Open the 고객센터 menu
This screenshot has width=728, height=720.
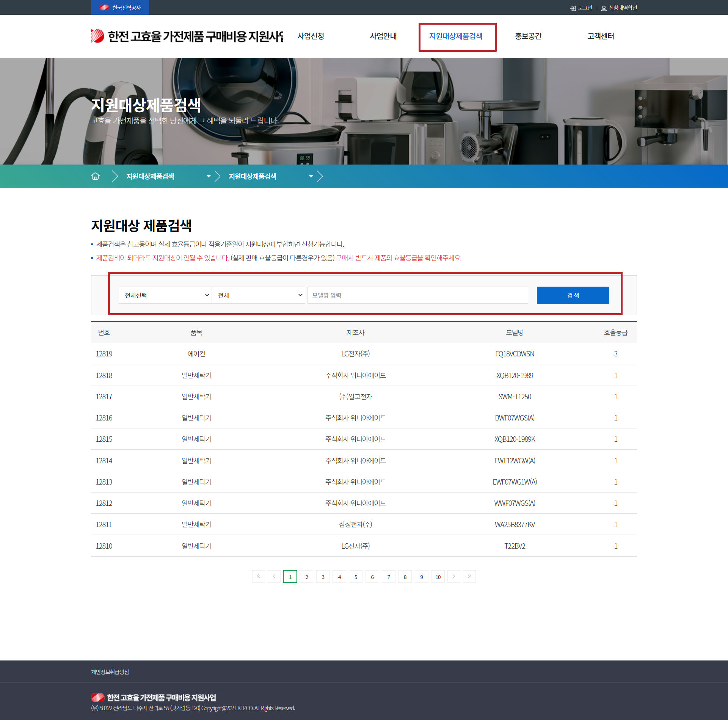601,36
